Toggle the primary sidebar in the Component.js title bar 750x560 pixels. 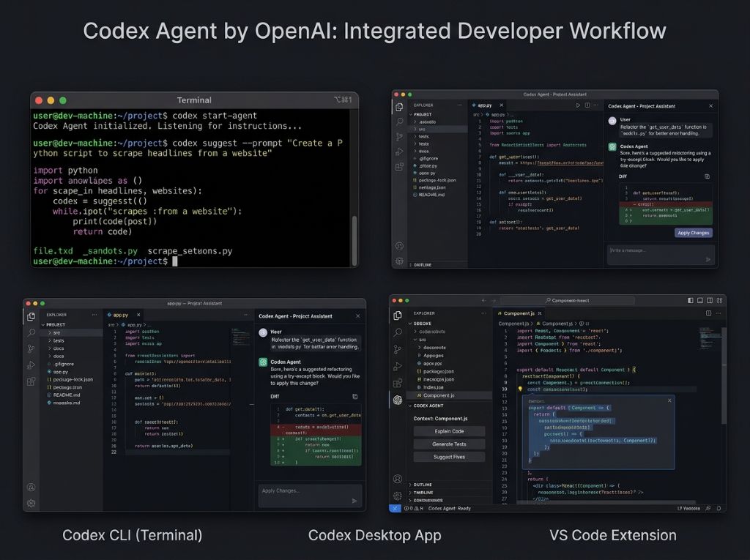pyautogui.click(x=690, y=300)
